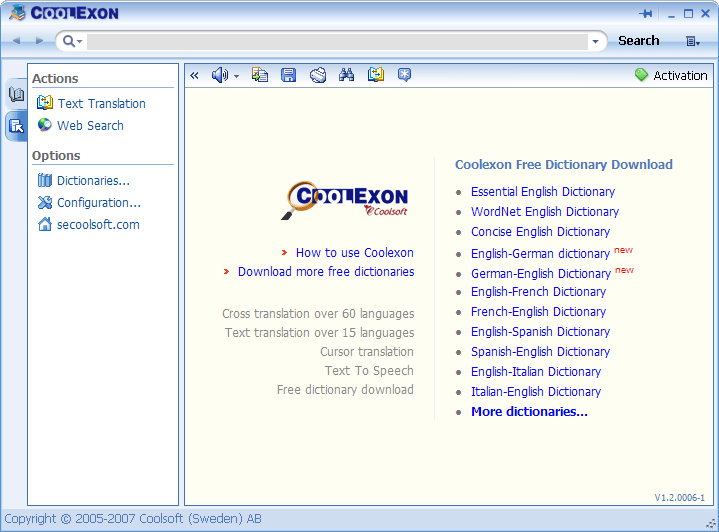
Task: Download Italian-English Dictionary
Action: pos(536,392)
